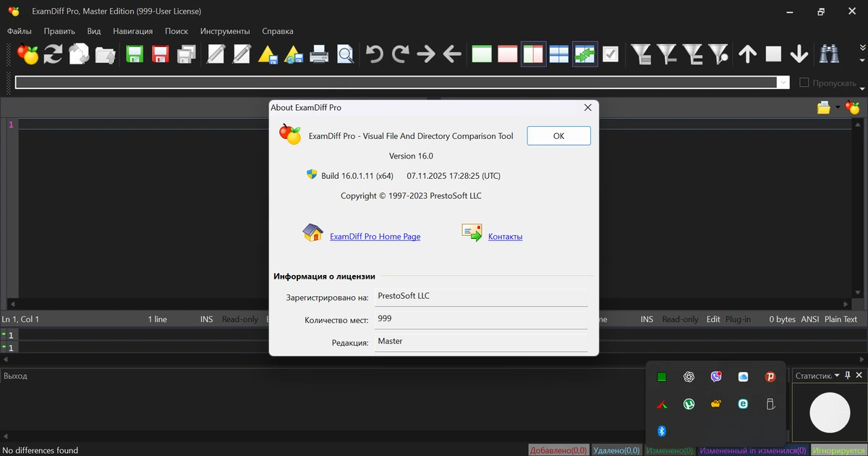Click the Re-compare refresh arrows icon
The image size is (868, 456).
[53, 54]
